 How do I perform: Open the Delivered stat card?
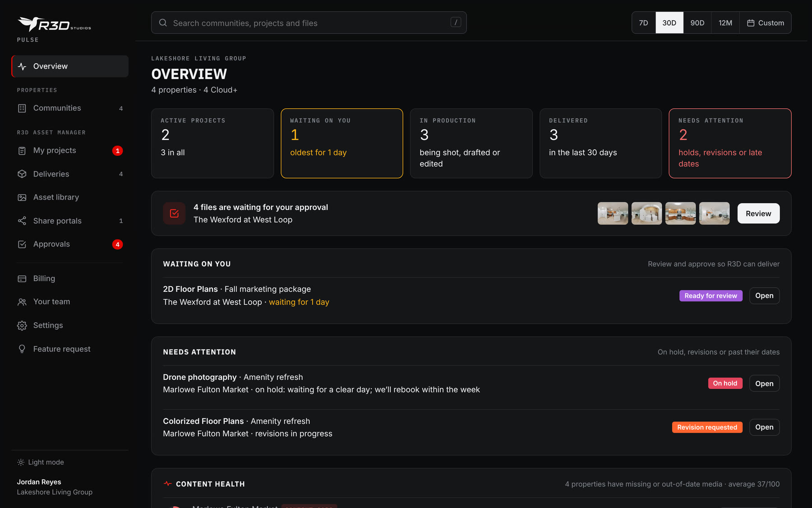coord(601,143)
